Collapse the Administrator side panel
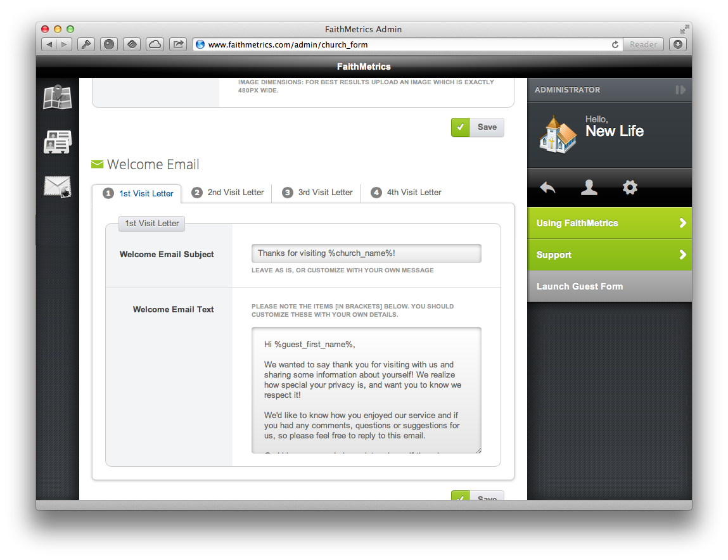 (680, 89)
